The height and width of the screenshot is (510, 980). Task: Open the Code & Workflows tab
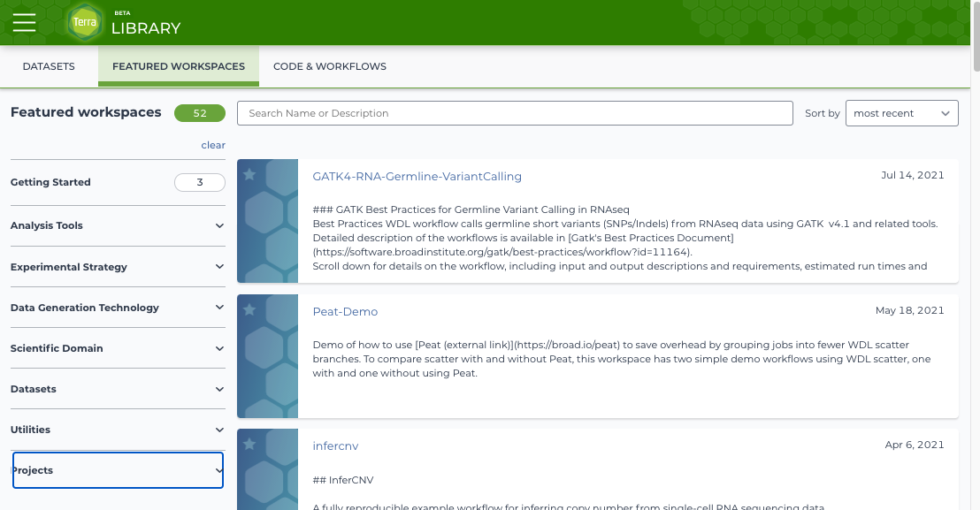click(330, 66)
